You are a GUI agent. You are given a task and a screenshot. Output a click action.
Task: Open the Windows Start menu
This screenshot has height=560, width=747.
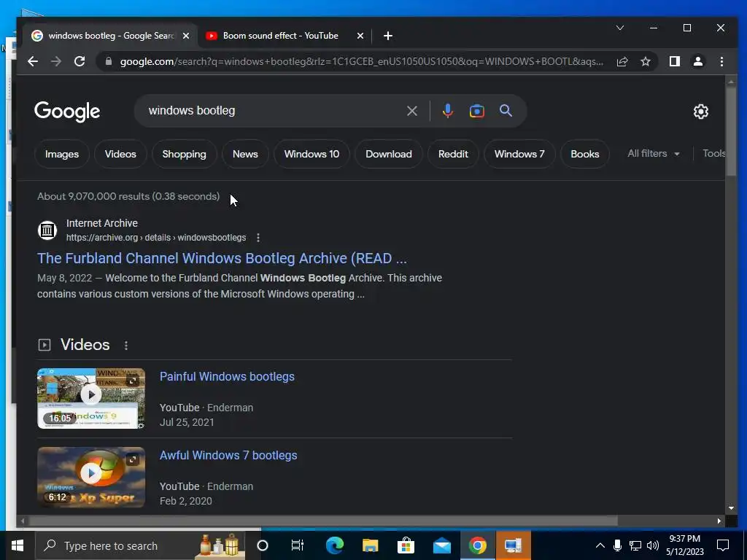[x=18, y=545]
